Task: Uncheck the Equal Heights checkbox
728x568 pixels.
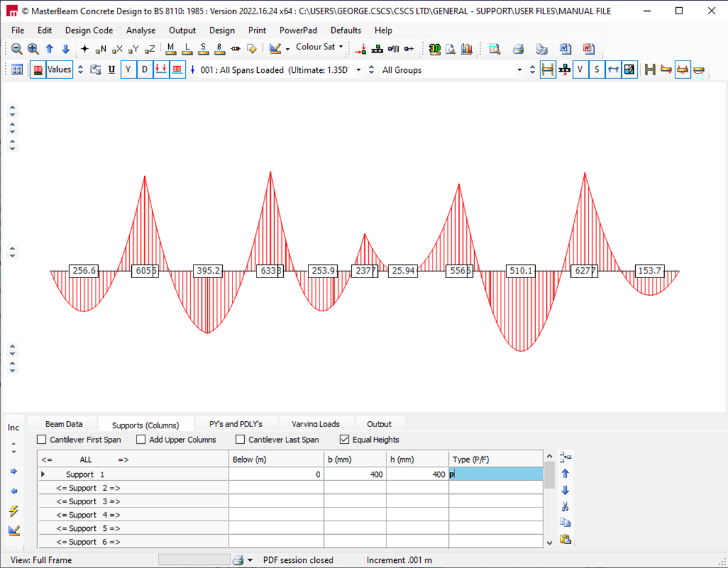Action: [345, 440]
